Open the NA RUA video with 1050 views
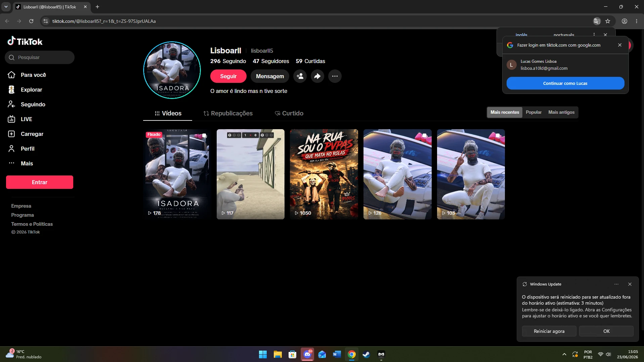644x362 pixels. coord(324,174)
